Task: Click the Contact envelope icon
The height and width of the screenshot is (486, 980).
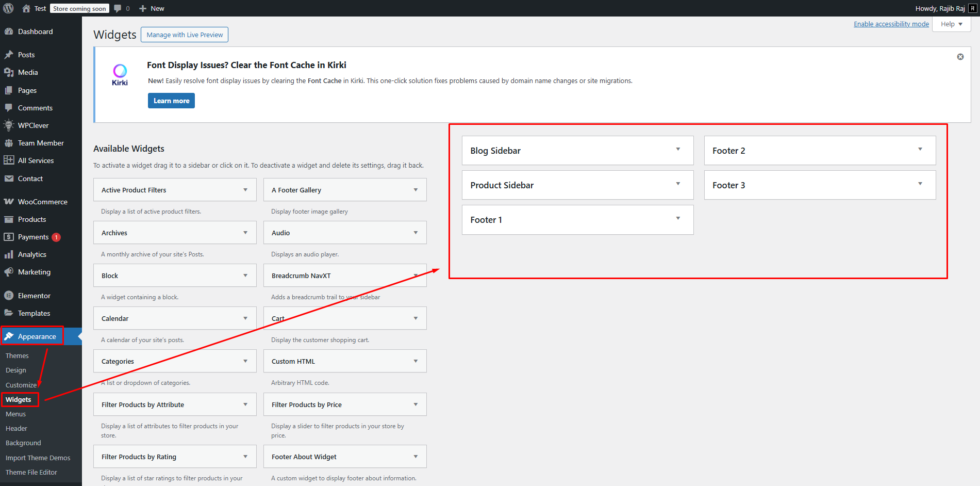Action: [9, 179]
